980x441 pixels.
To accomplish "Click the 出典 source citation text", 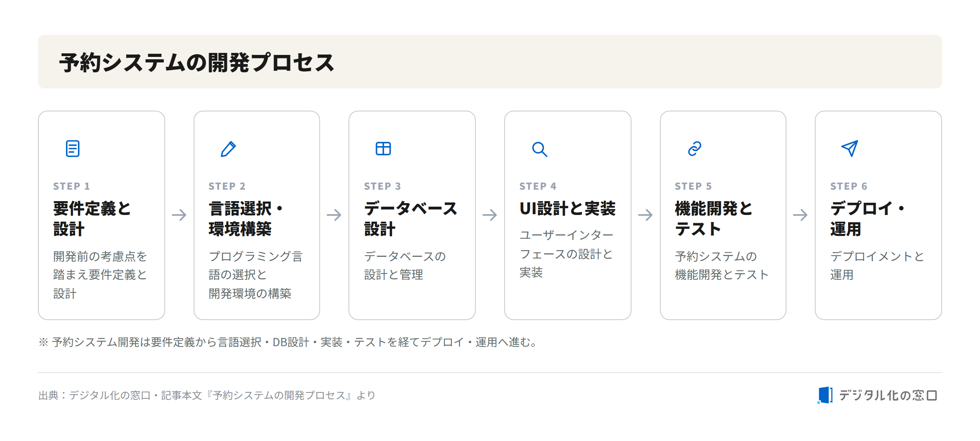I will pyautogui.click(x=207, y=395).
